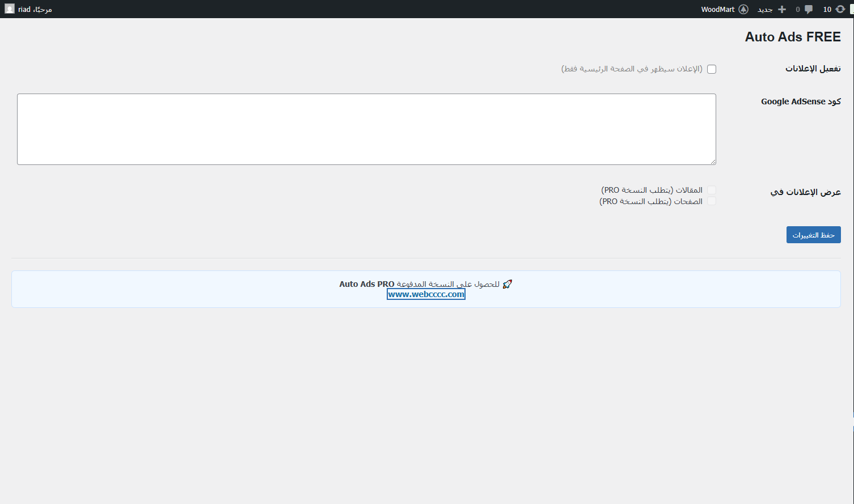Image resolution: width=854 pixels, height=504 pixels.
Task: Click the 10 pending updates count
Action: pos(827,10)
